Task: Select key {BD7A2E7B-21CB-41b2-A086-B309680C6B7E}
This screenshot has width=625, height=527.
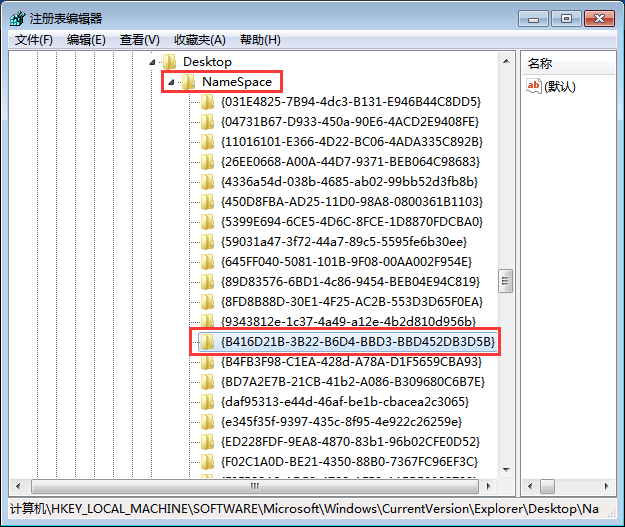Action: click(353, 382)
